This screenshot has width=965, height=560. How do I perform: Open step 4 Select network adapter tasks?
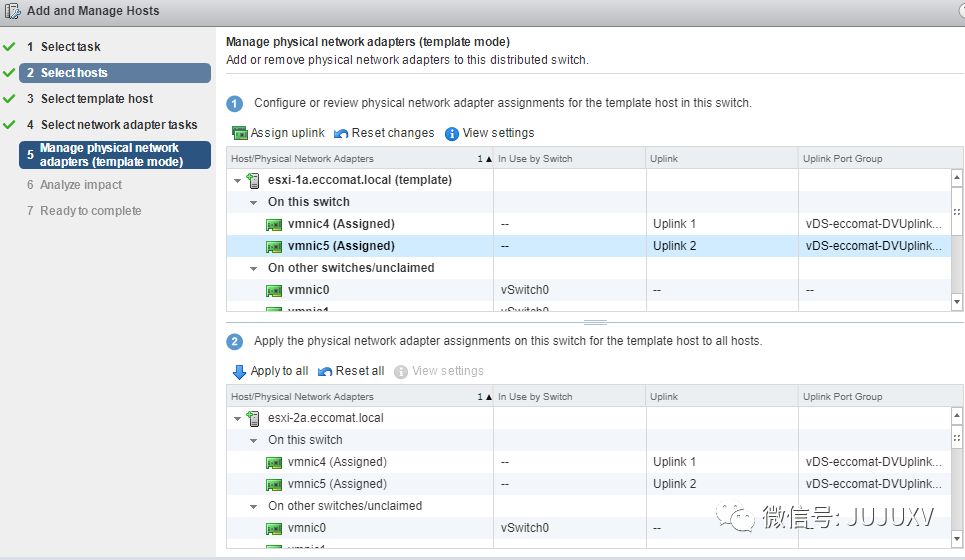click(x=118, y=125)
